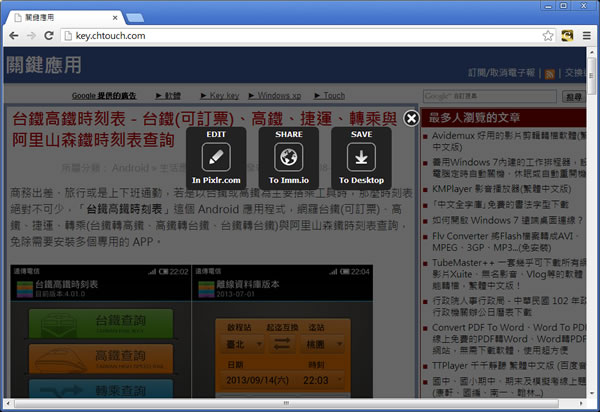
Task: Click the Google custom search field
Action: pos(490,96)
